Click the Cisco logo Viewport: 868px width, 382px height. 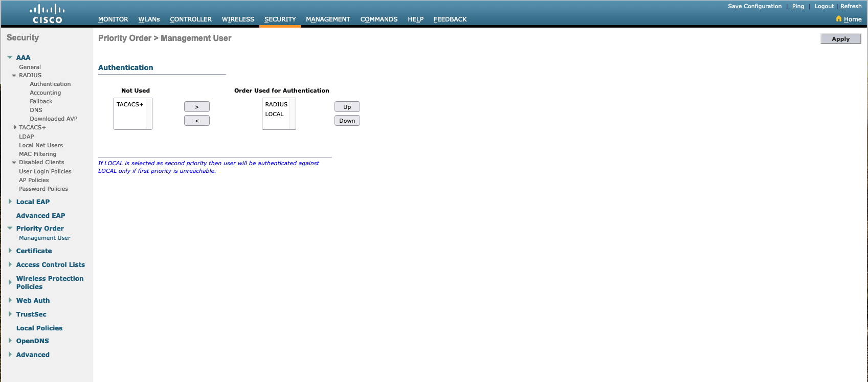click(x=47, y=13)
